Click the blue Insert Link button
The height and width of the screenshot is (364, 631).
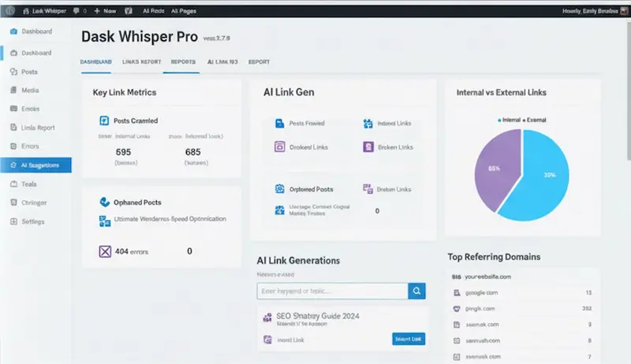(409, 339)
